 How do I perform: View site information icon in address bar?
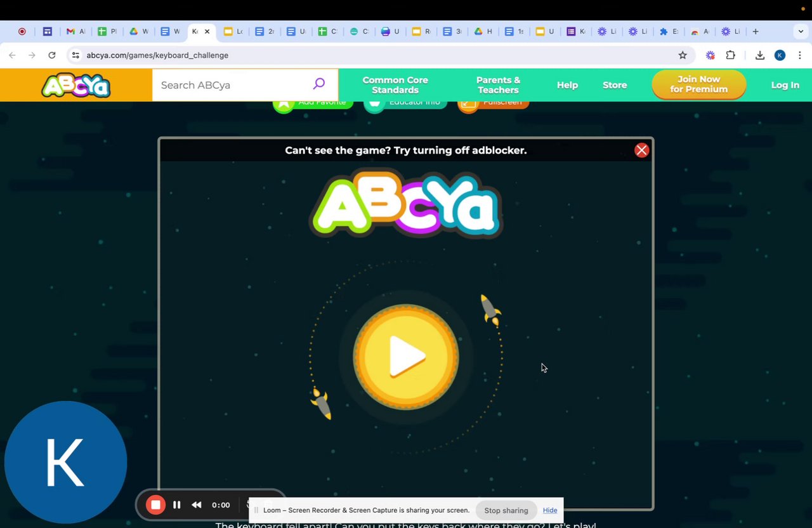click(x=75, y=55)
